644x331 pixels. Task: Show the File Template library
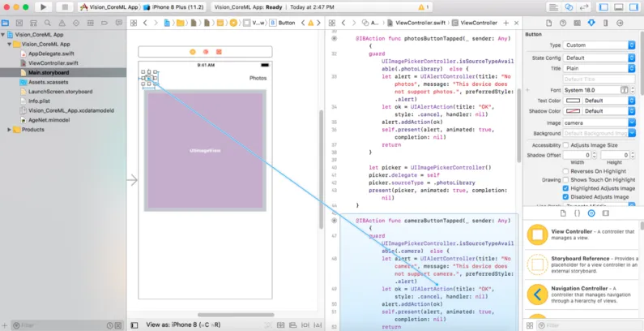click(x=563, y=213)
